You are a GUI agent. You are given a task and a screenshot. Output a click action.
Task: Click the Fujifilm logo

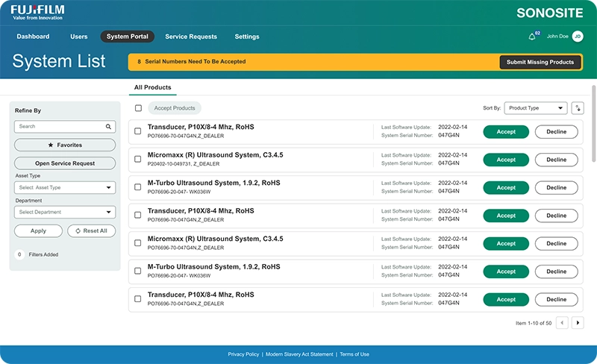tap(37, 13)
